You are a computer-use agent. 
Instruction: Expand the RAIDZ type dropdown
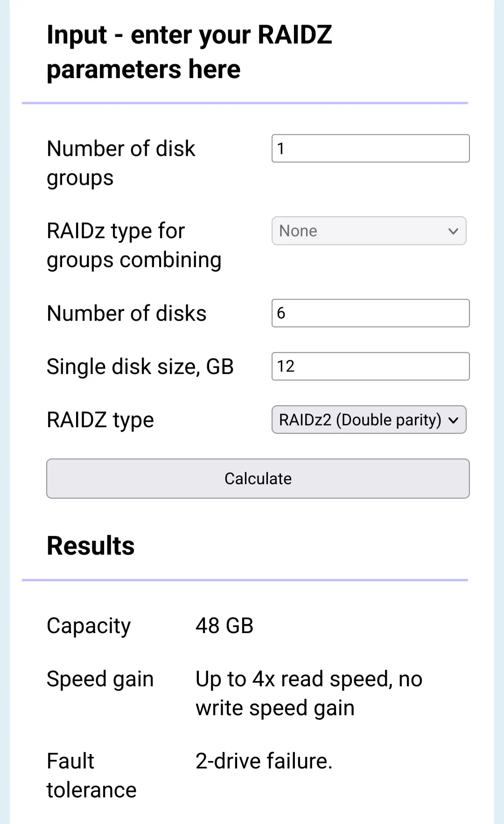point(359,420)
